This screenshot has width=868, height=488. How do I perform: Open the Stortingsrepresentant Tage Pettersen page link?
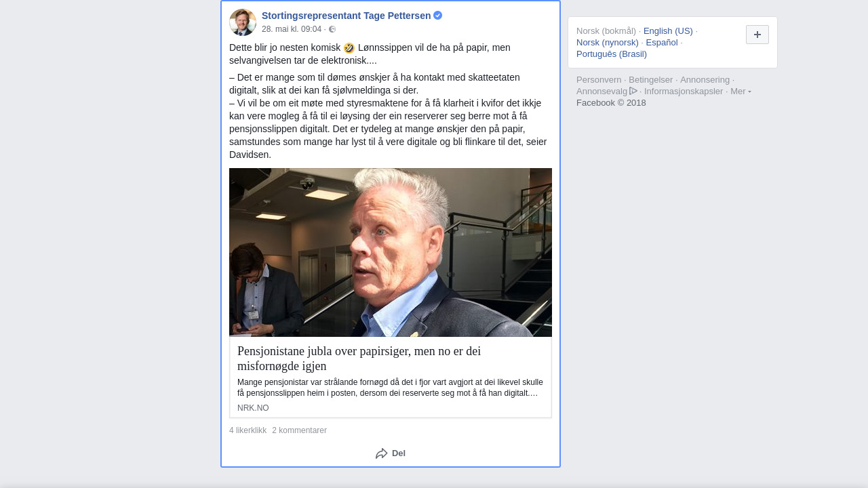pyautogui.click(x=347, y=16)
